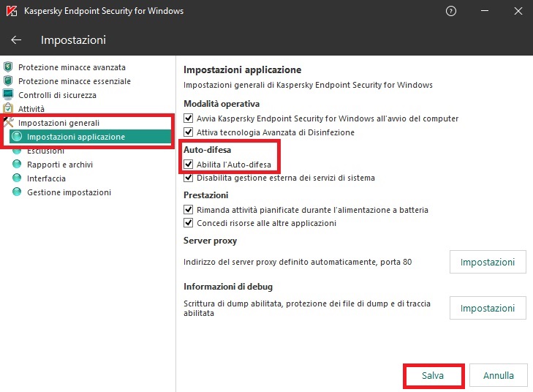
Task: Select Controlli di sicurezza in sidebar
Action: (57, 95)
